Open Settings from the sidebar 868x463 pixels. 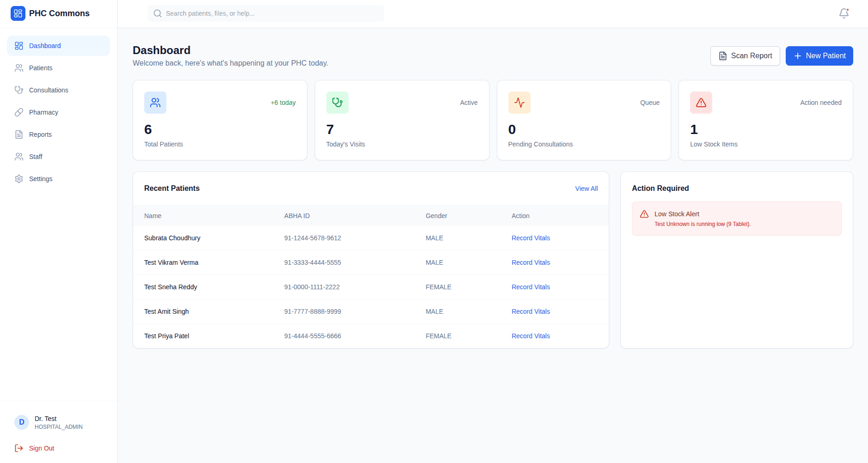(41, 179)
